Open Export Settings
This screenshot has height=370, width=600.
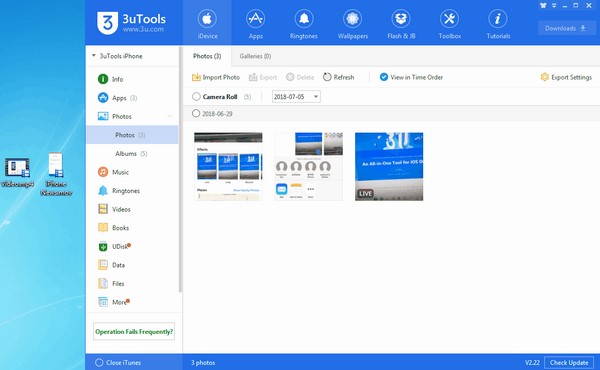coord(566,77)
